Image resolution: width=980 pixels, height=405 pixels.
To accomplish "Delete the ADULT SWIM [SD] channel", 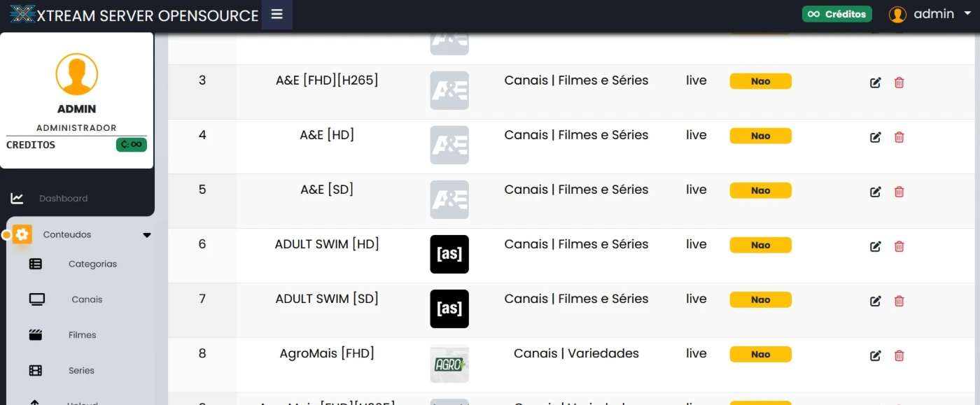I will coord(899,301).
